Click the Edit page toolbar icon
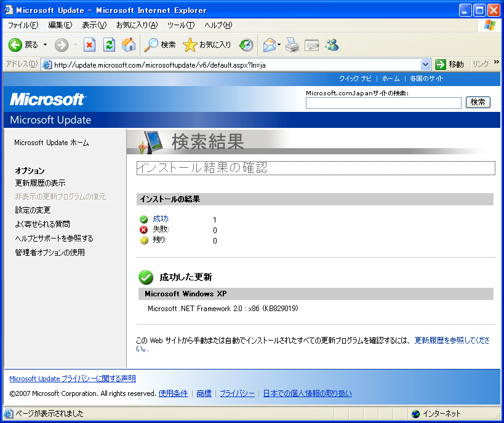Image resolution: width=504 pixels, height=423 pixels. pos(312,45)
